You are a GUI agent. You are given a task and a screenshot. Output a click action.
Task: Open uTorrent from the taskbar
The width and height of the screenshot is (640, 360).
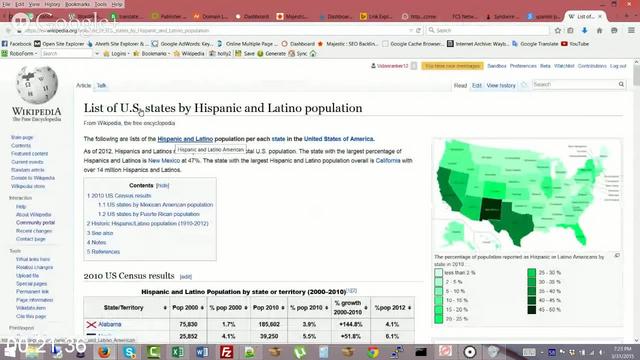[x=300, y=352]
